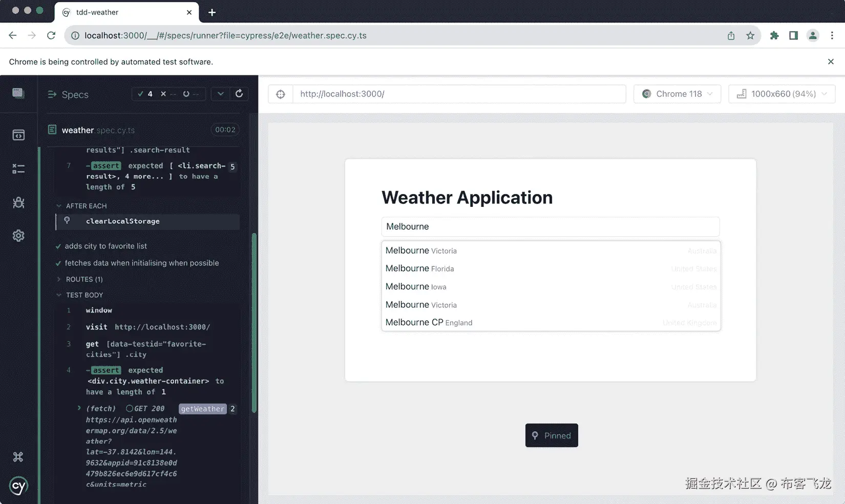Image resolution: width=845 pixels, height=504 pixels.
Task: Expand the Specs list panel
Action: click(x=68, y=94)
